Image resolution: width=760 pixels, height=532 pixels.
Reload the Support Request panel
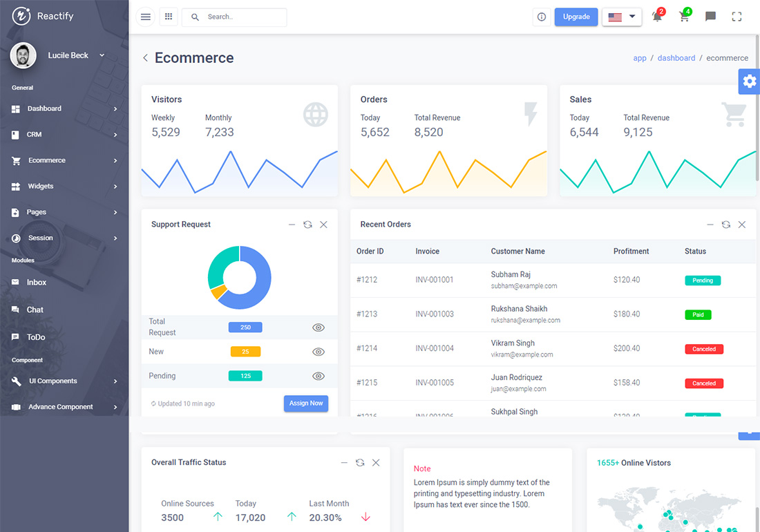pyautogui.click(x=307, y=225)
